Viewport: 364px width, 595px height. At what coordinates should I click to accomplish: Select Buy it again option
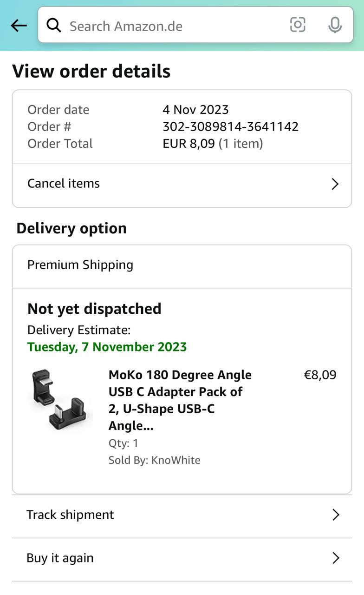pyautogui.click(x=60, y=558)
